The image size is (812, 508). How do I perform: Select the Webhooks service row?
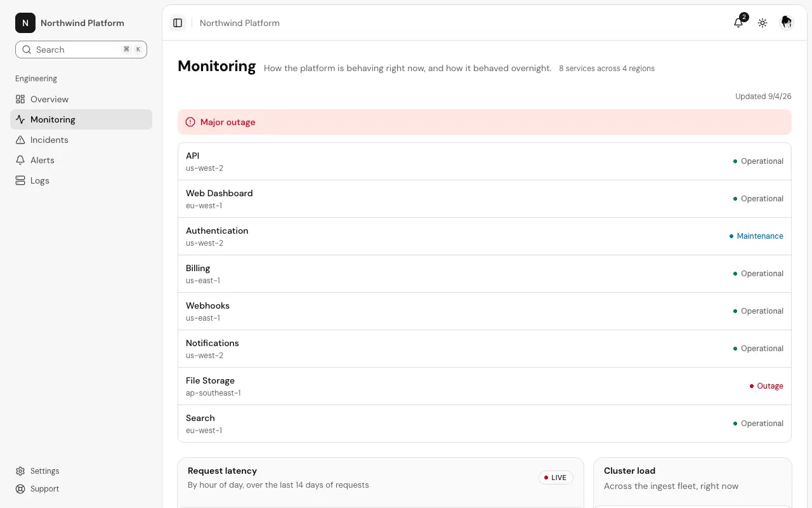point(485,311)
